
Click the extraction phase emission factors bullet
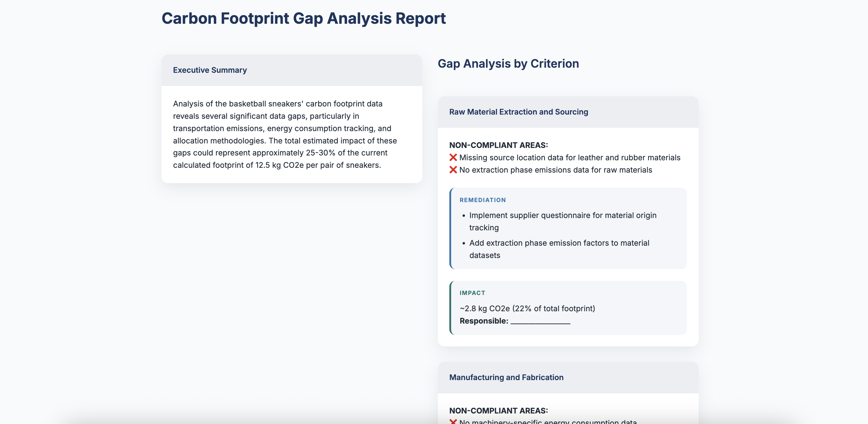[x=559, y=249]
